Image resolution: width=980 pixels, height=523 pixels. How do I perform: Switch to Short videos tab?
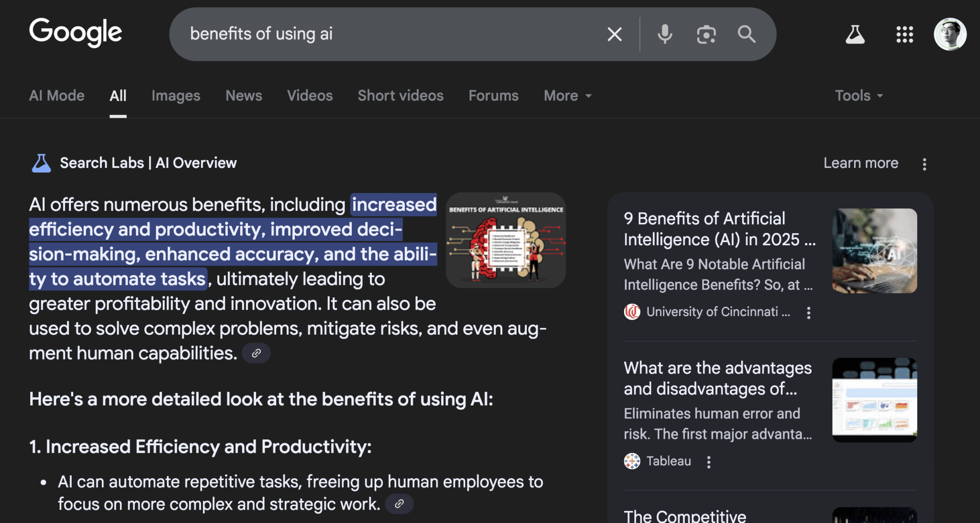click(x=401, y=96)
